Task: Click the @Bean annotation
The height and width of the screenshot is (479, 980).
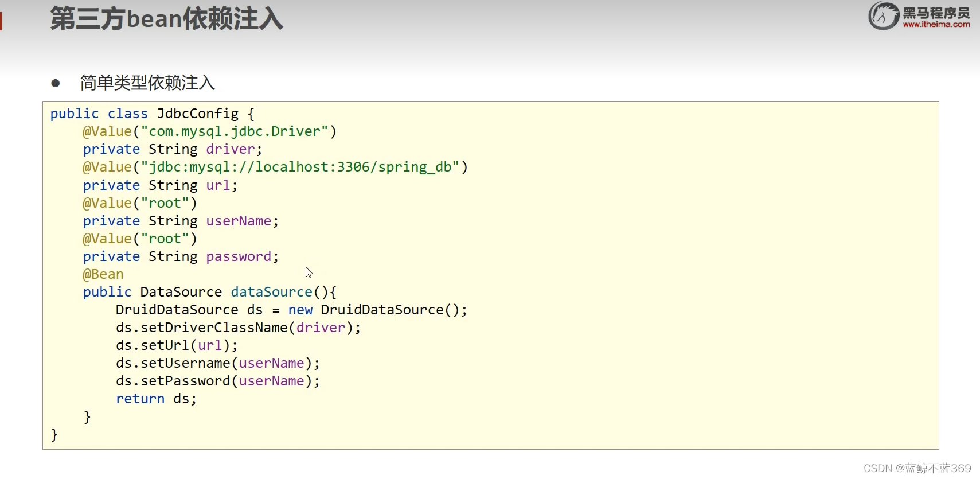Action: point(103,274)
